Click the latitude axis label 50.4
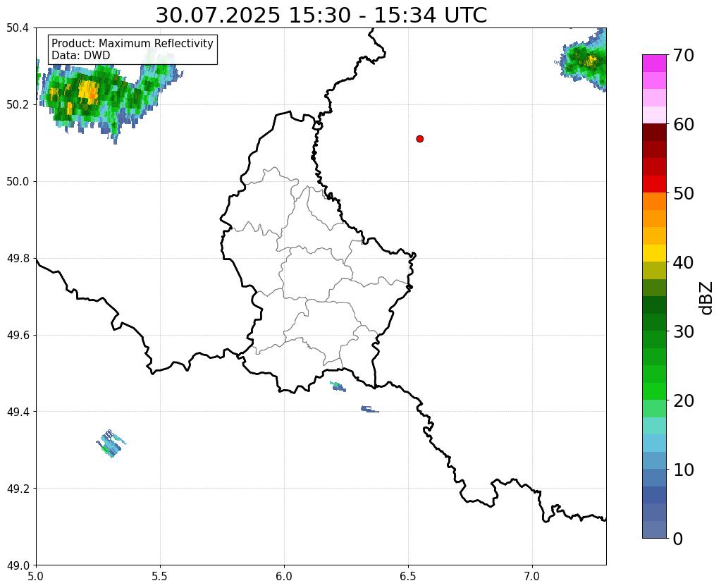721x588 pixels. [18, 28]
